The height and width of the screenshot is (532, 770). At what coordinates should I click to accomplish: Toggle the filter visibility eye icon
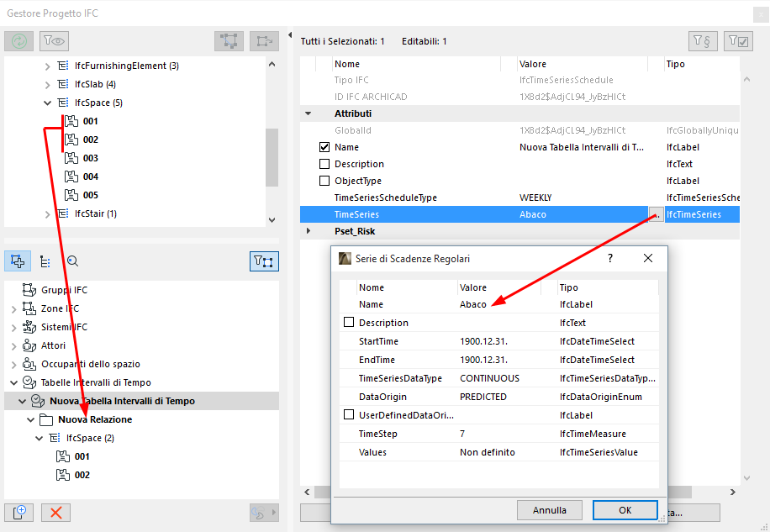coord(54,40)
